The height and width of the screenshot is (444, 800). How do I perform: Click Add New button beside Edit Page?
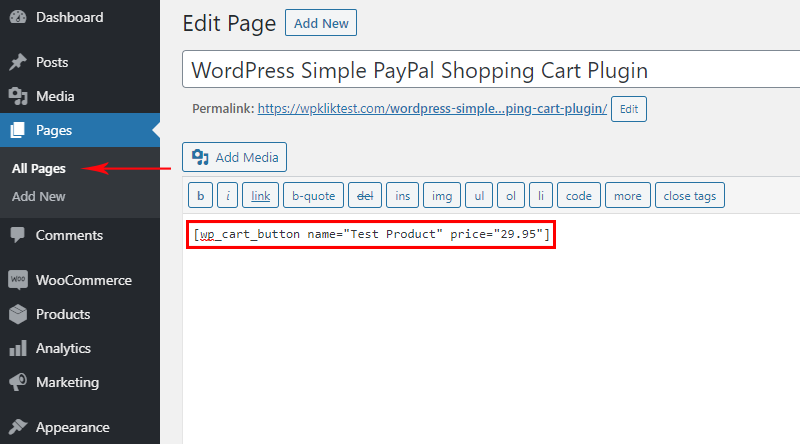(321, 23)
